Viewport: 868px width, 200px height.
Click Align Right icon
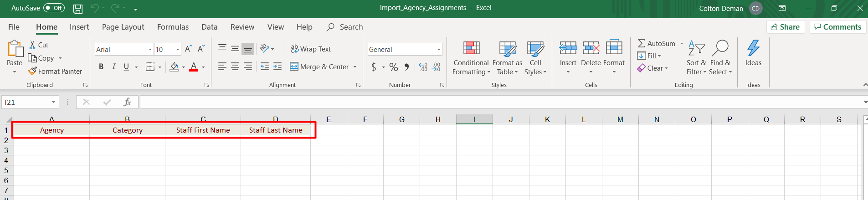(x=248, y=67)
